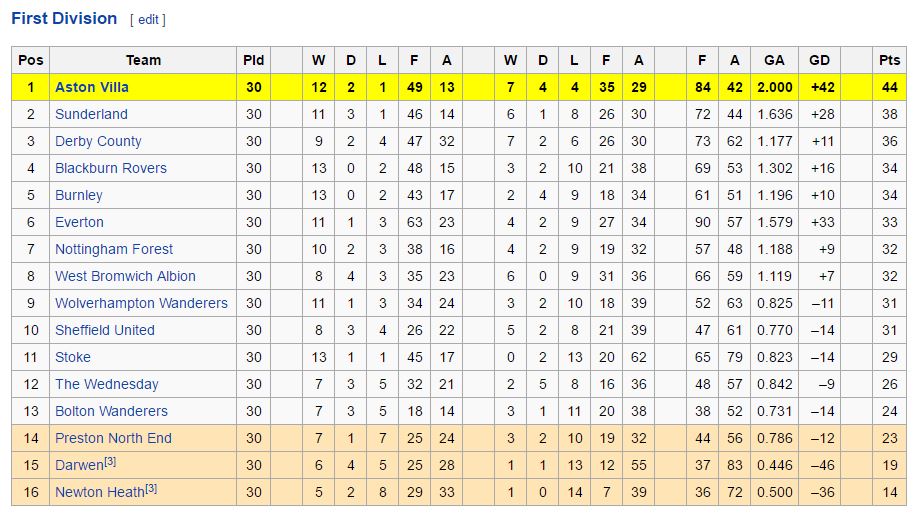
Task: Select West Bromwich Albion link
Action: click(x=125, y=276)
